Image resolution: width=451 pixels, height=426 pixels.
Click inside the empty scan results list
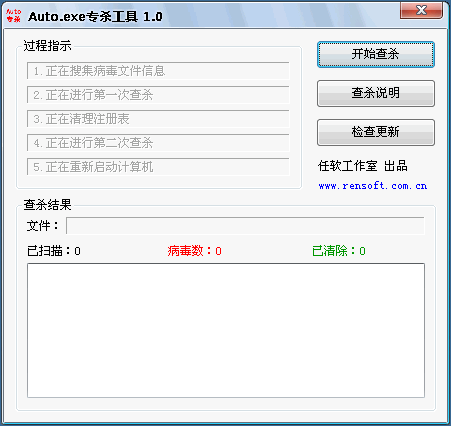[226, 330]
